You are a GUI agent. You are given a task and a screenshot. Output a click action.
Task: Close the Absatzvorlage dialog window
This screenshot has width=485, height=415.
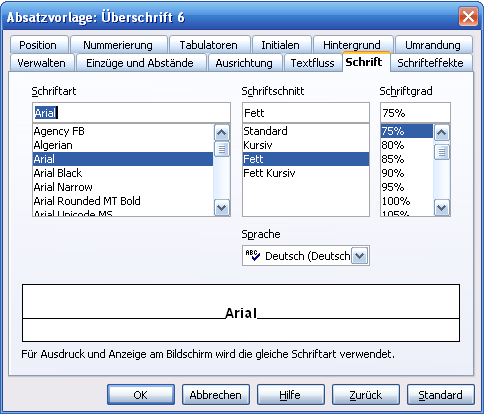coord(468,17)
